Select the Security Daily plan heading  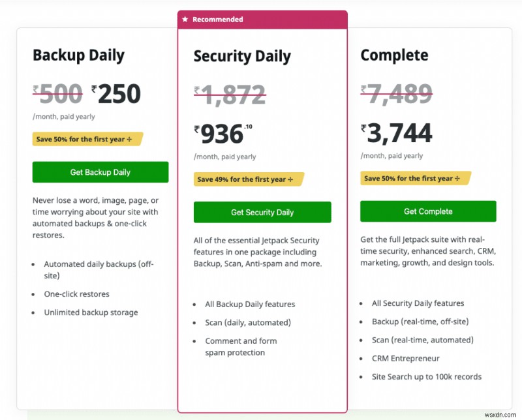[242, 57]
